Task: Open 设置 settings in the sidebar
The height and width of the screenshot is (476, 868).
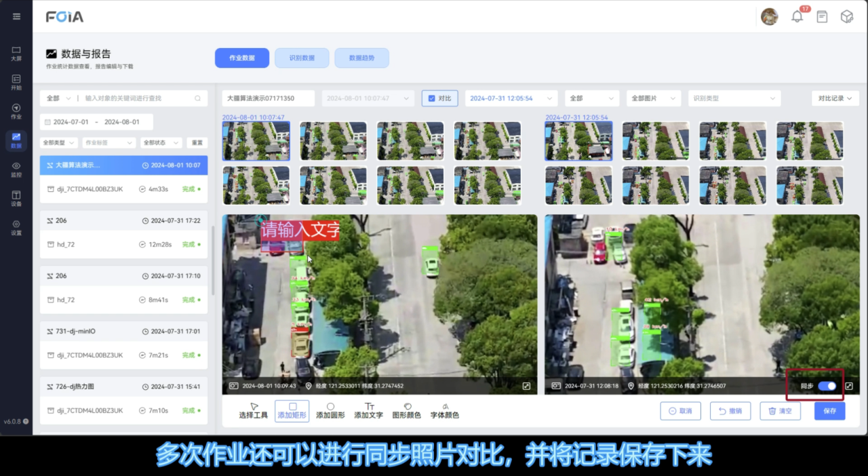Action: (16, 227)
